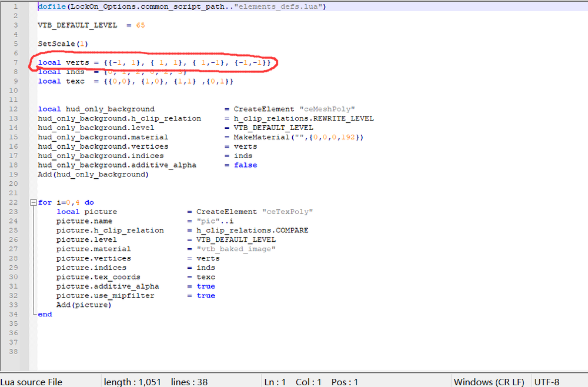Click Add(picture) on line 33
Viewport: 588px width, 387px height.
click(84, 305)
